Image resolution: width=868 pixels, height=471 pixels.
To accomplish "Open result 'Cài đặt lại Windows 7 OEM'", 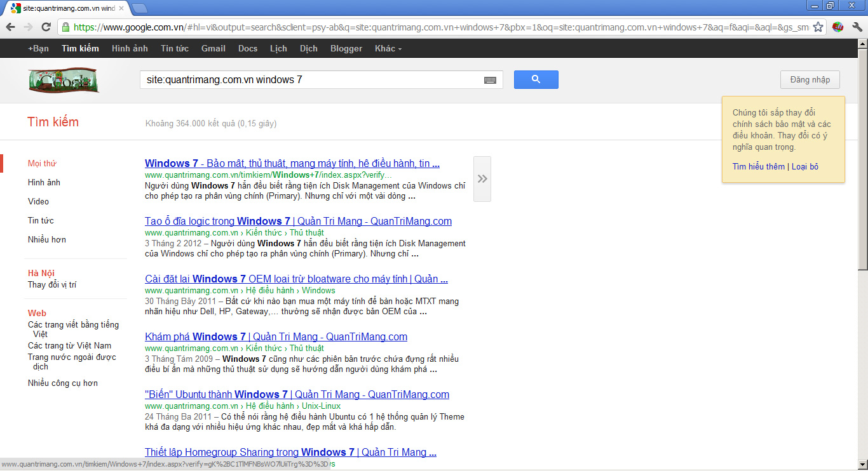I will point(296,279).
